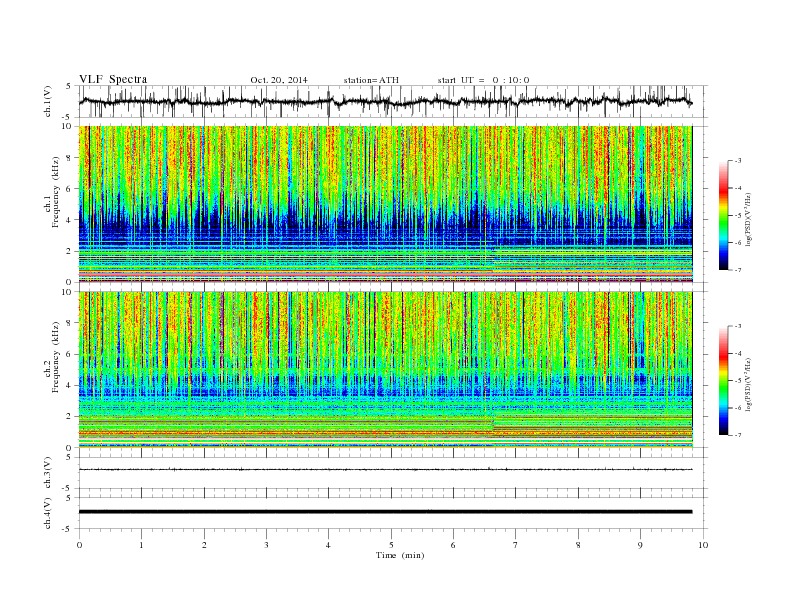Screen dimensions: 792x612
Task: Click the "10" tick on the time axis
Action: (703, 545)
